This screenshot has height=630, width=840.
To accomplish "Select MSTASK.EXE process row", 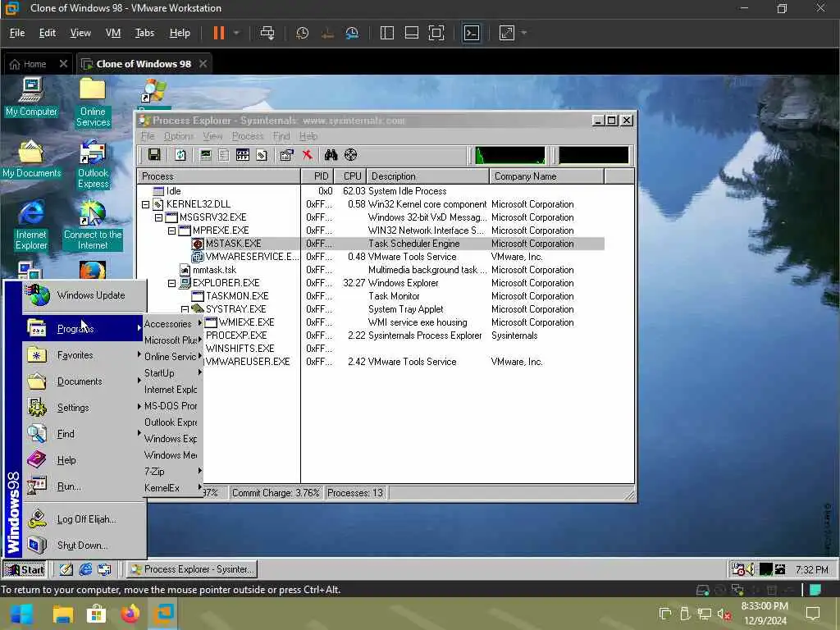I will [x=371, y=244].
